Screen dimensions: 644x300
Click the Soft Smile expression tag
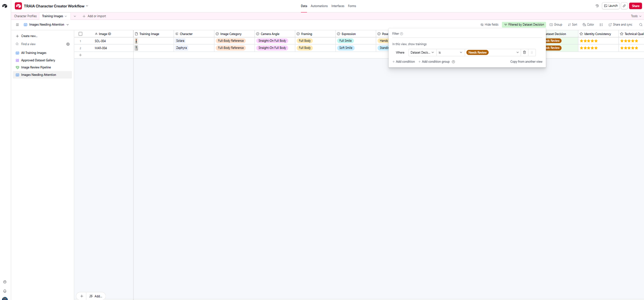click(x=346, y=48)
